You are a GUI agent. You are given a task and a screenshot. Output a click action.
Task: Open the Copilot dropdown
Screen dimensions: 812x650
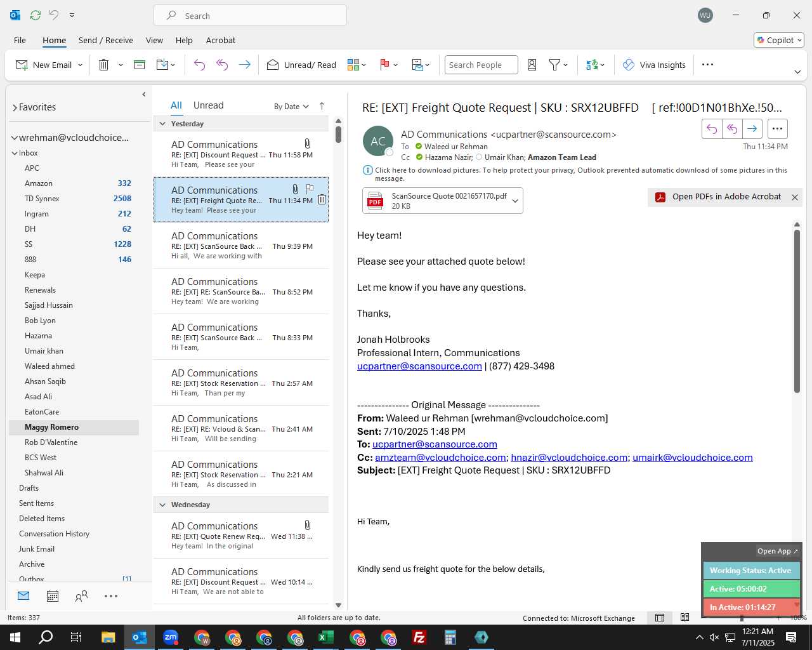[779, 40]
